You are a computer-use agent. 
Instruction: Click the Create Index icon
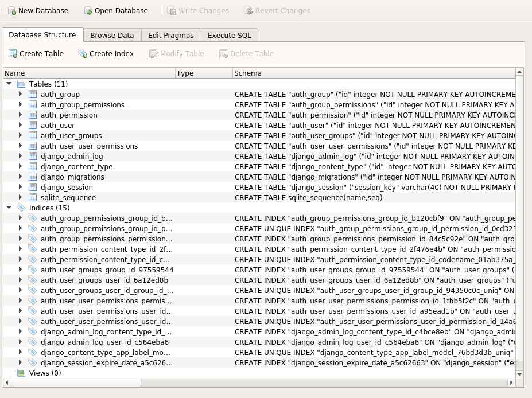click(x=83, y=53)
